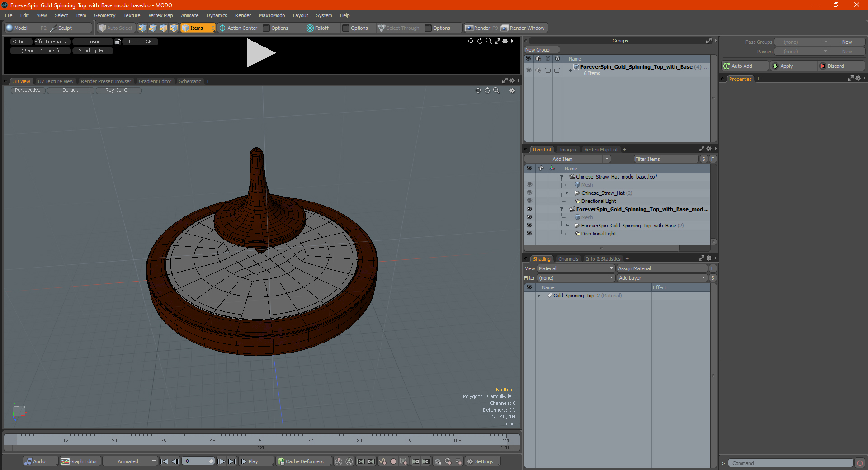Toggle the record keyframe button
Image resolution: width=868 pixels, height=470 pixels.
click(x=393, y=461)
